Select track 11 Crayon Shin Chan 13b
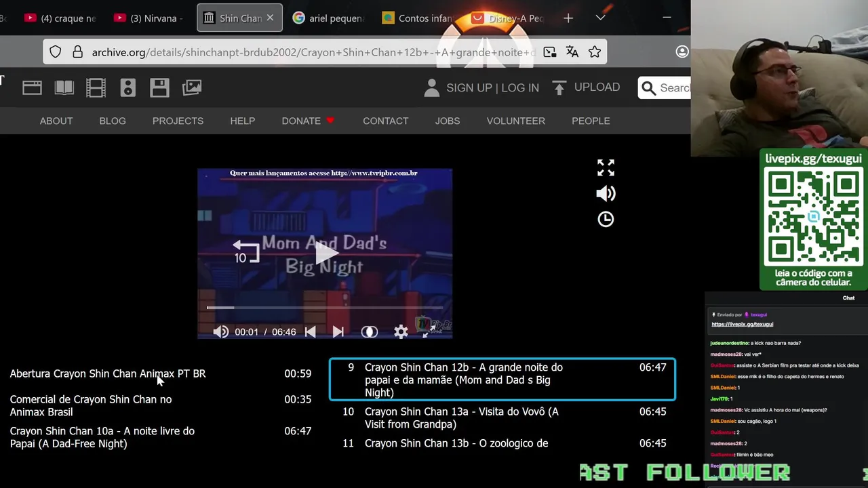868x488 pixels. tap(502, 443)
